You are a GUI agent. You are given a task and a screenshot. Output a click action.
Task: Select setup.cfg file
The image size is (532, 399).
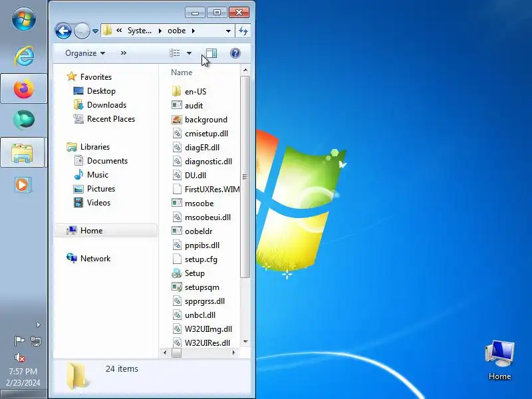click(x=201, y=259)
